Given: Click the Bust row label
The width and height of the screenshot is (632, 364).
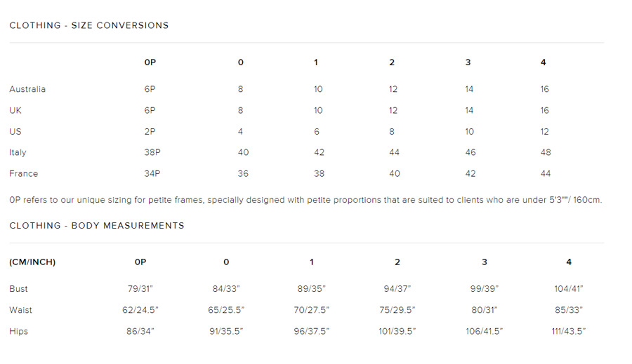Looking at the screenshot, I should click(x=19, y=289).
